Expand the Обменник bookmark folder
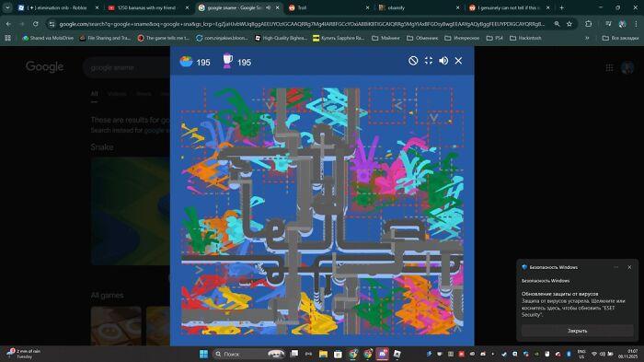644x362 pixels. [x=422, y=38]
